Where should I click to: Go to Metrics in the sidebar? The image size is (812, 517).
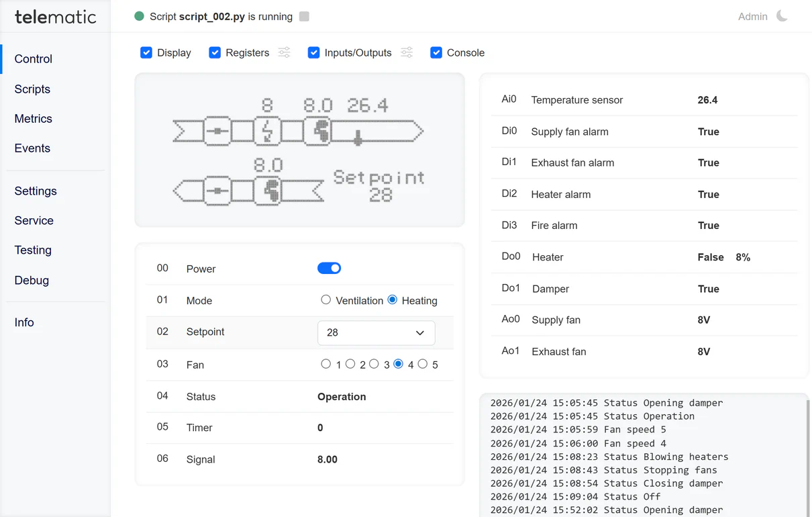pyautogui.click(x=33, y=119)
